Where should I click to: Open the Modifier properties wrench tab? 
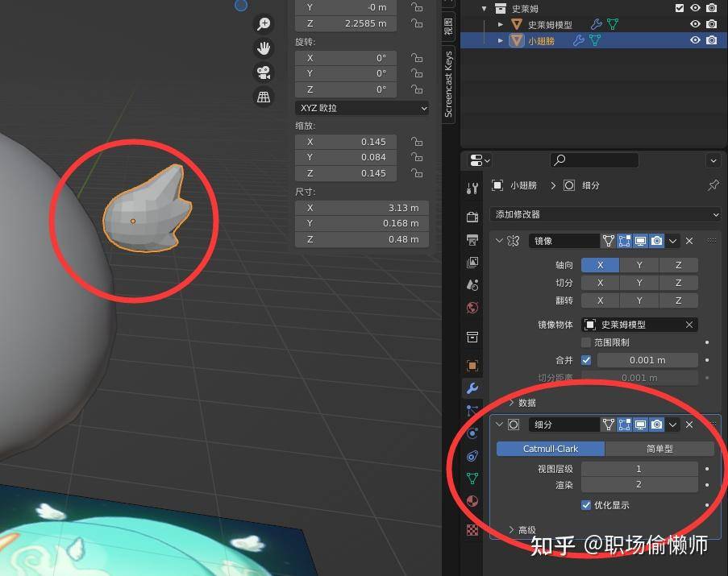[472, 387]
